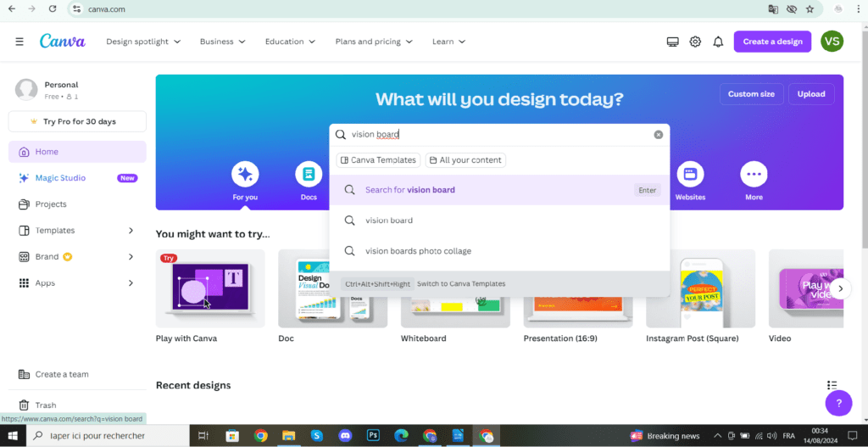
Task: Open the notifications bell
Action: 718,42
